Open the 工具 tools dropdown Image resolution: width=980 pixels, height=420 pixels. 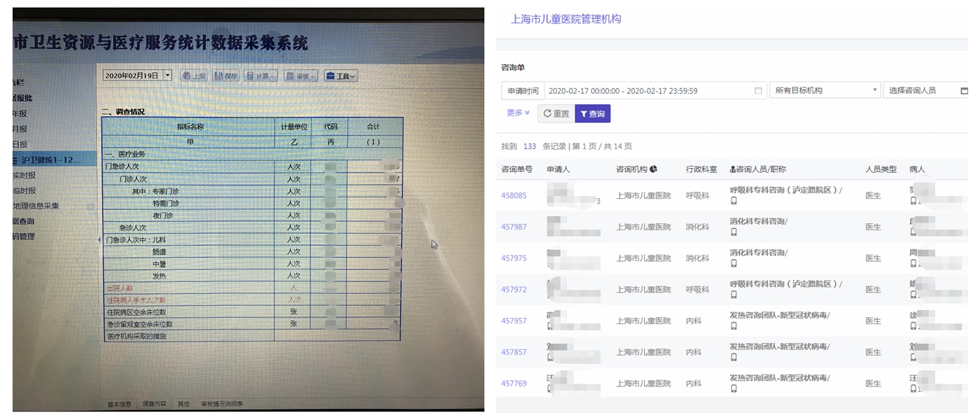point(341,76)
